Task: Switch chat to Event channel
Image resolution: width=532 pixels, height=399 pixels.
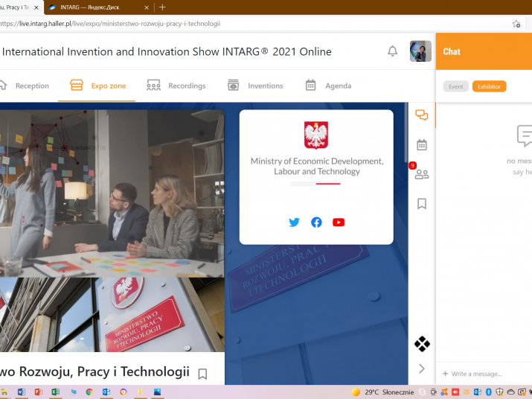Action: click(455, 86)
